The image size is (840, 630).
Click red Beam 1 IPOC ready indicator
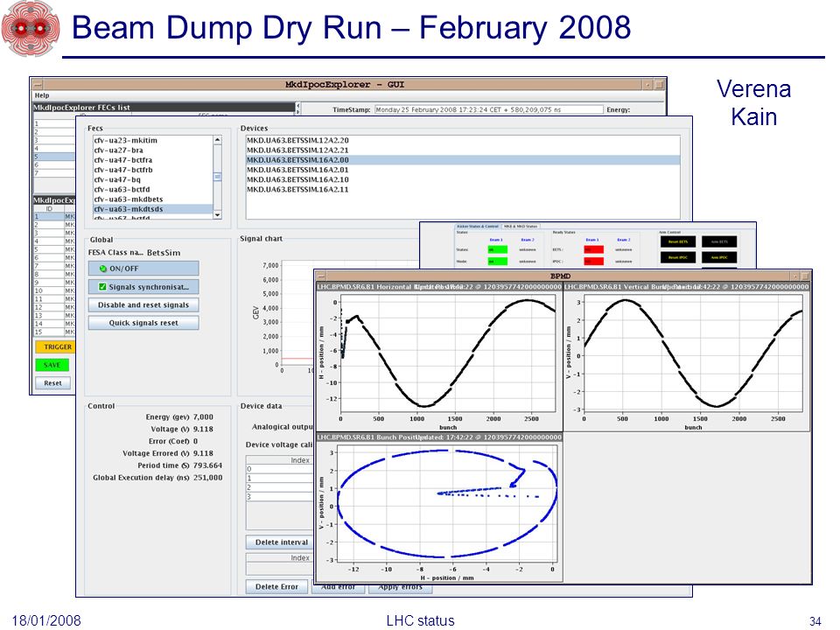point(593,262)
